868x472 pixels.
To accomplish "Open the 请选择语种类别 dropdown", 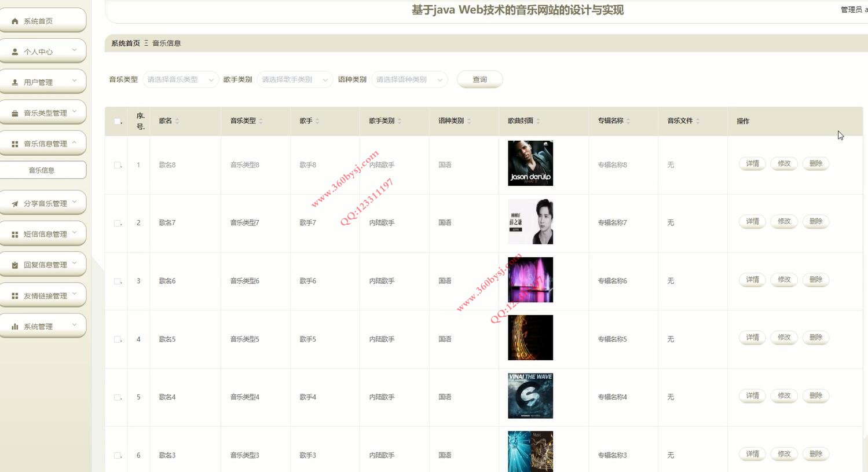I will tap(409, 79).
